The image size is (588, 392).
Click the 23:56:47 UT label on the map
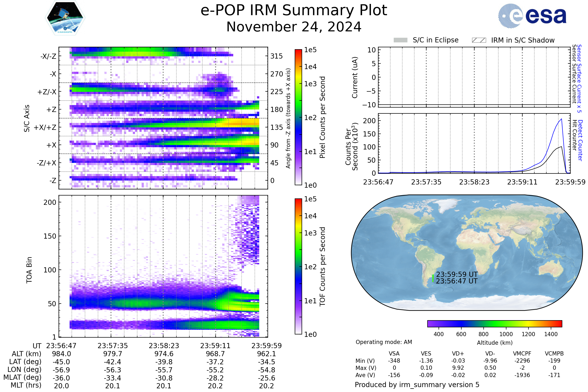(x=457, y=281)
